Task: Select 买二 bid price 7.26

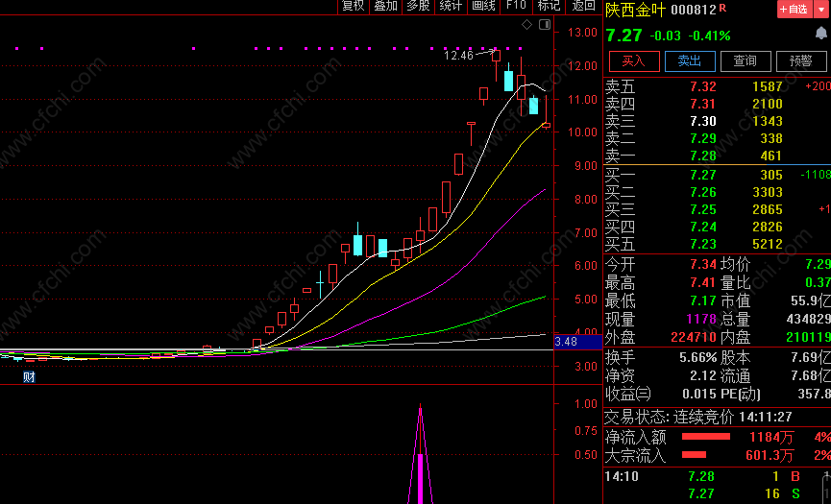Action: [702, 192]
